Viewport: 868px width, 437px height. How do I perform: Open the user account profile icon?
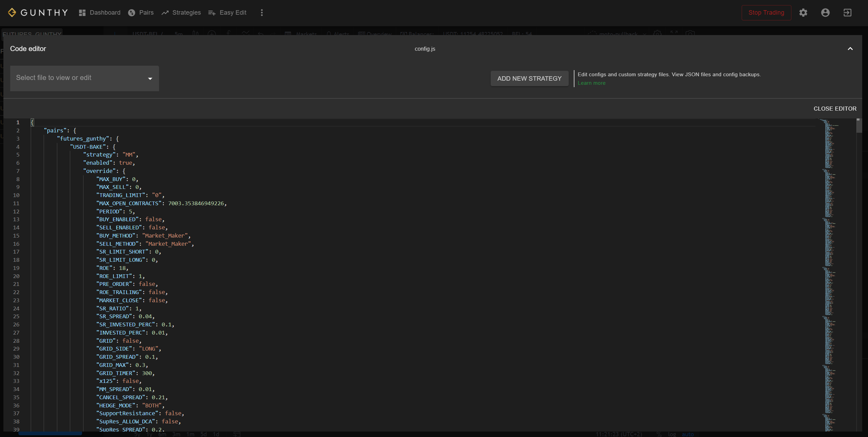pos(825,13)
